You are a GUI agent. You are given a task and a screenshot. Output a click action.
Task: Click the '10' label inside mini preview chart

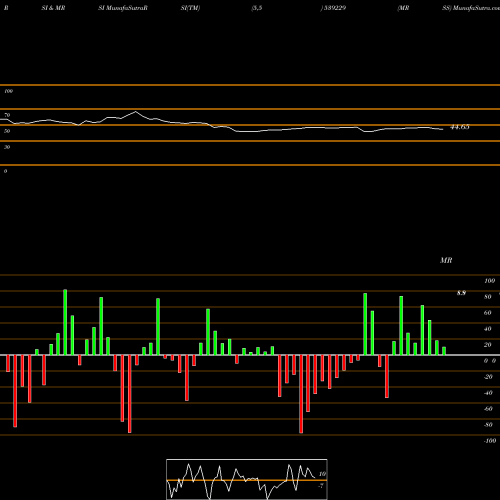pos(322,474)
